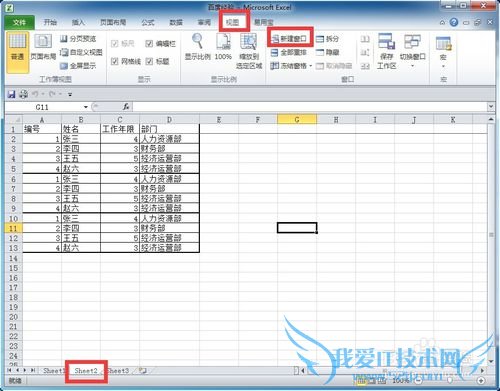Click the Save icon in quick access toolbar
This screenshot has width=500, height=391.
pyautogui.click(x=12, y=94)
